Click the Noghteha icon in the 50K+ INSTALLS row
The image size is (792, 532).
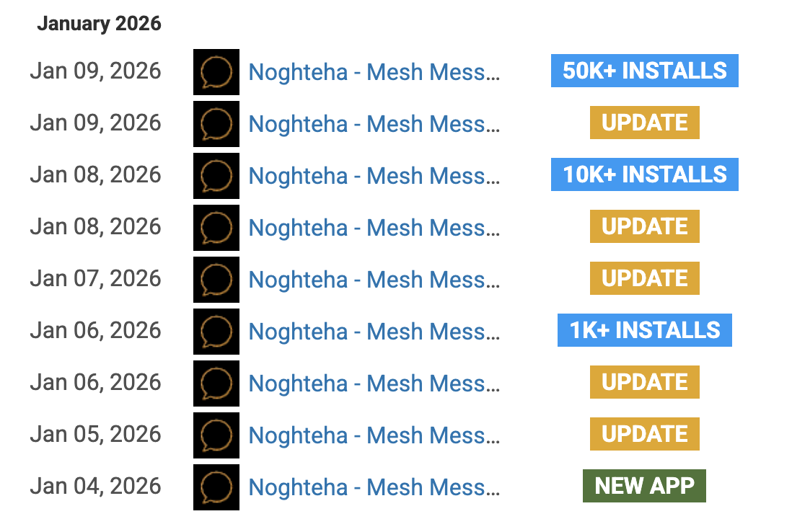click(216, 71)
